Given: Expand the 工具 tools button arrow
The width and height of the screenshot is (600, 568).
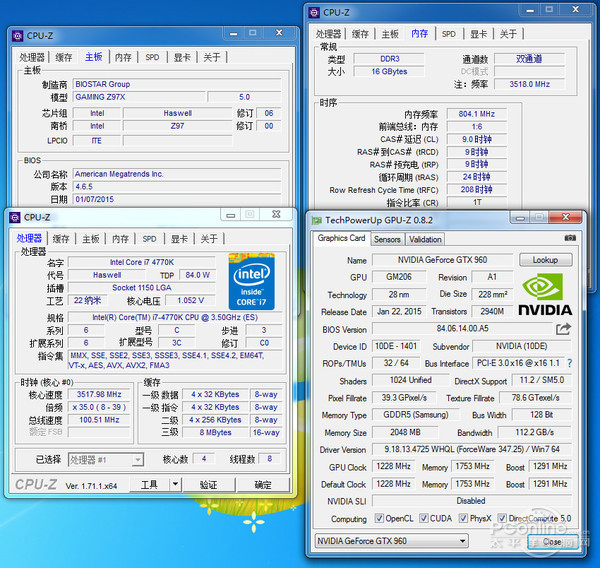Looking at the screenshot, I should [x=175, y=485].
